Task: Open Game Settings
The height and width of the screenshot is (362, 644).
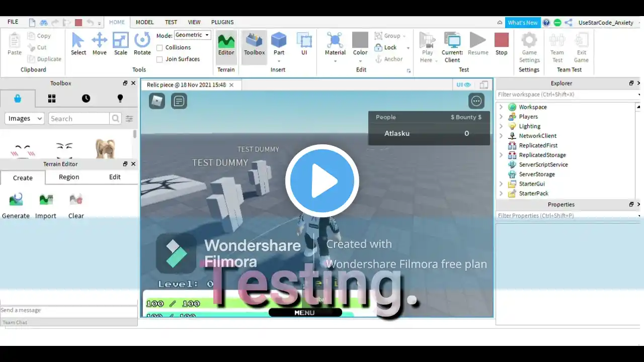Action: pyautogui.click(x=529, y=47)
